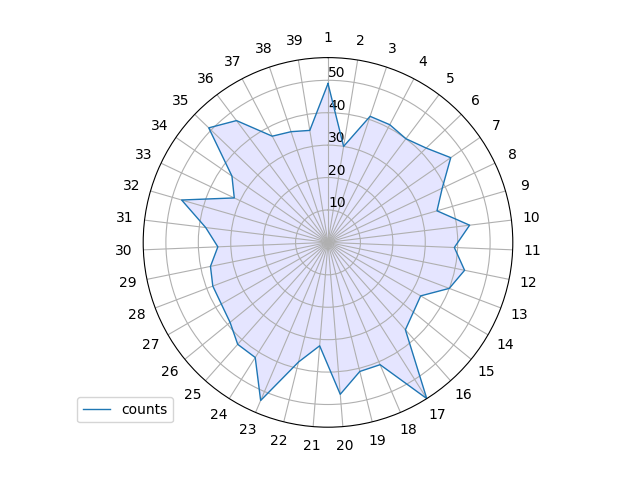This screenshot has width=640, height=480.
Task: Click angular axis label 12
Action: [528, 282]
